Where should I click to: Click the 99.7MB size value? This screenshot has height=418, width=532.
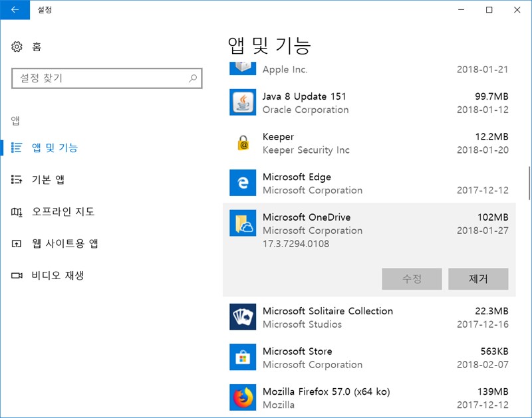pos(491,96)
